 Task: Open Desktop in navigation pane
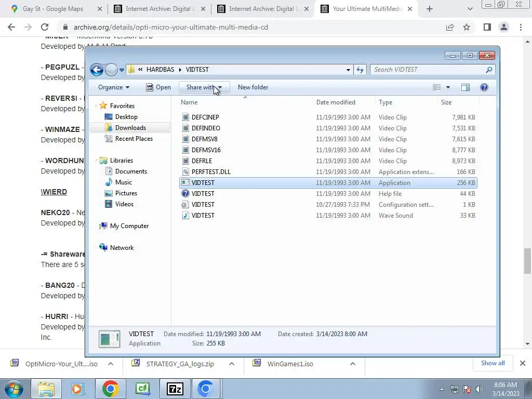126,117
